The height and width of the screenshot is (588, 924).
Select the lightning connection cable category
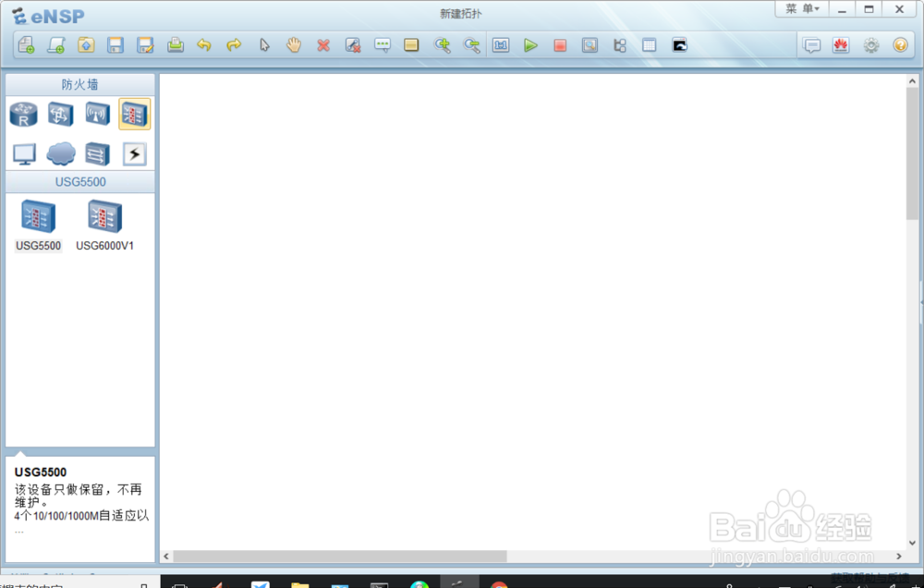point(134,154)
